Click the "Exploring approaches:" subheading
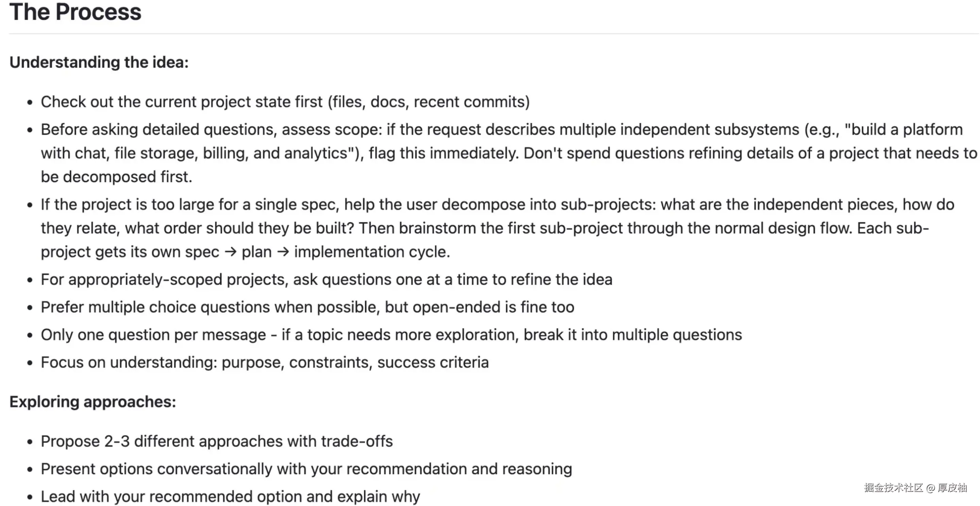Viewport: 980px width, 506px height. pos(92,402)
